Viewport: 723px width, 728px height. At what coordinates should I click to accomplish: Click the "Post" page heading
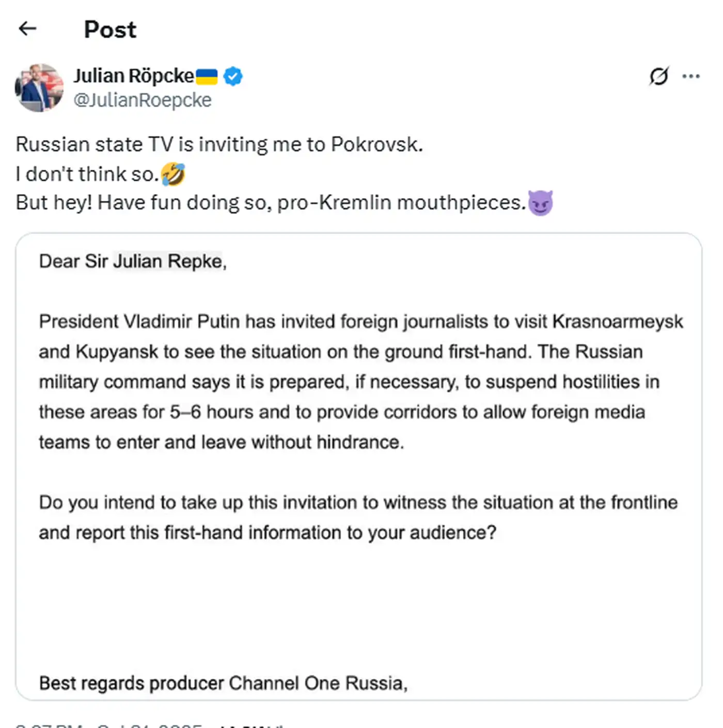tap(110, 29)
